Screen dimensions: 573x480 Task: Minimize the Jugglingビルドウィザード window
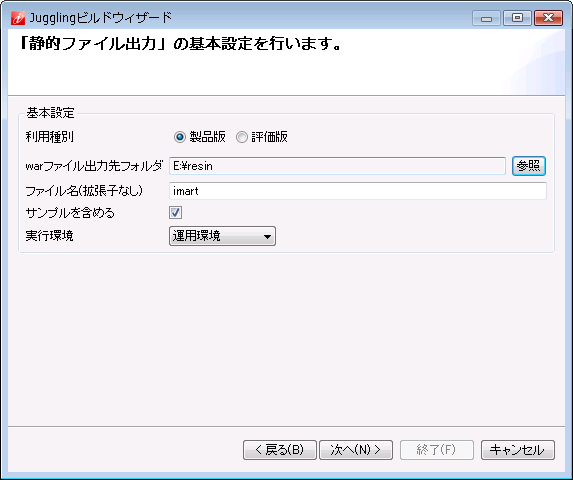486,18
